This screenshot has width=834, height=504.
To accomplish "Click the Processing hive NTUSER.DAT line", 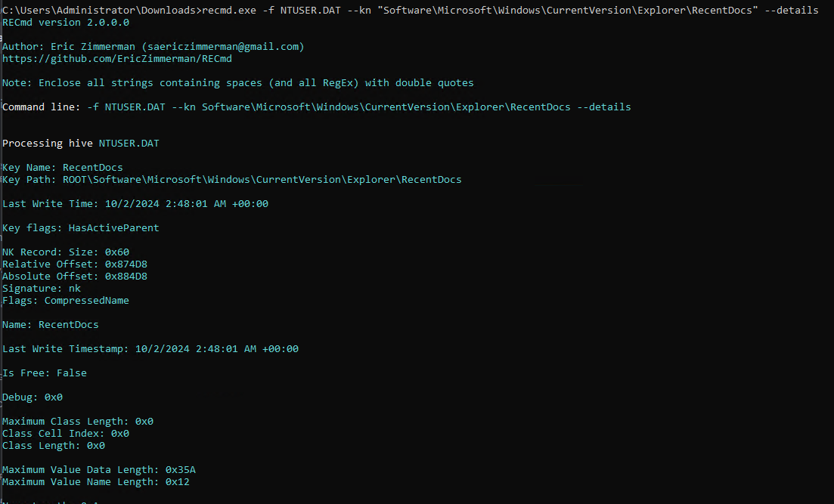I will tap(81, 143).
